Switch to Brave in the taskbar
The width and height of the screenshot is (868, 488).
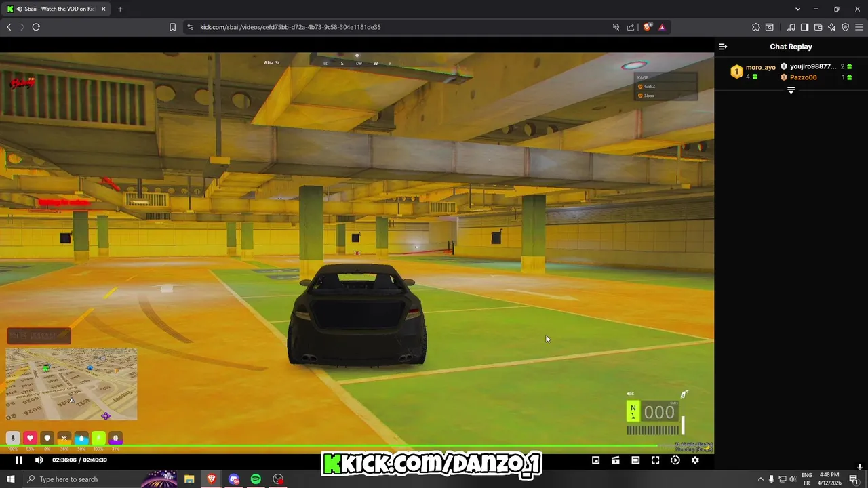point(211,479)
